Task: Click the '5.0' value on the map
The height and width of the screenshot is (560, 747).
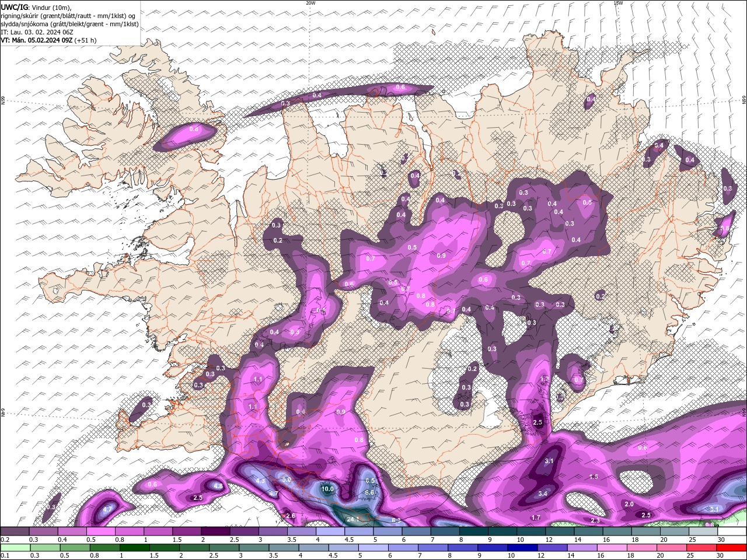Action: pyautogui.click(x=287, y=480)
